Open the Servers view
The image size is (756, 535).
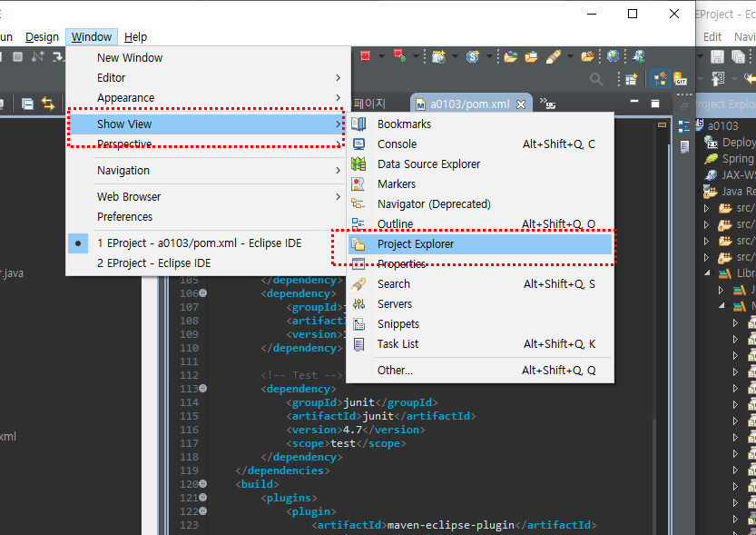[x=395, y=303]
